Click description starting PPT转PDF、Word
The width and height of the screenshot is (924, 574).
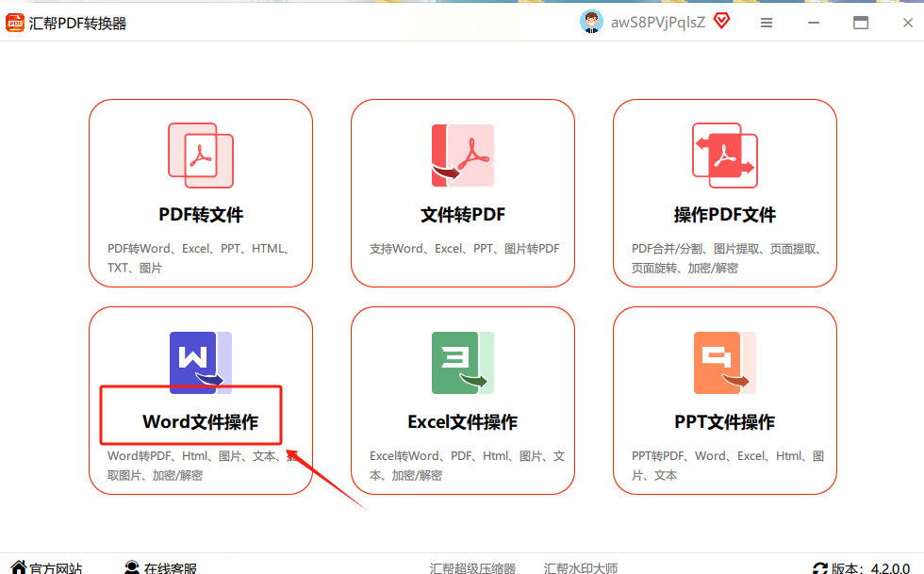click(x=728, y=466)
